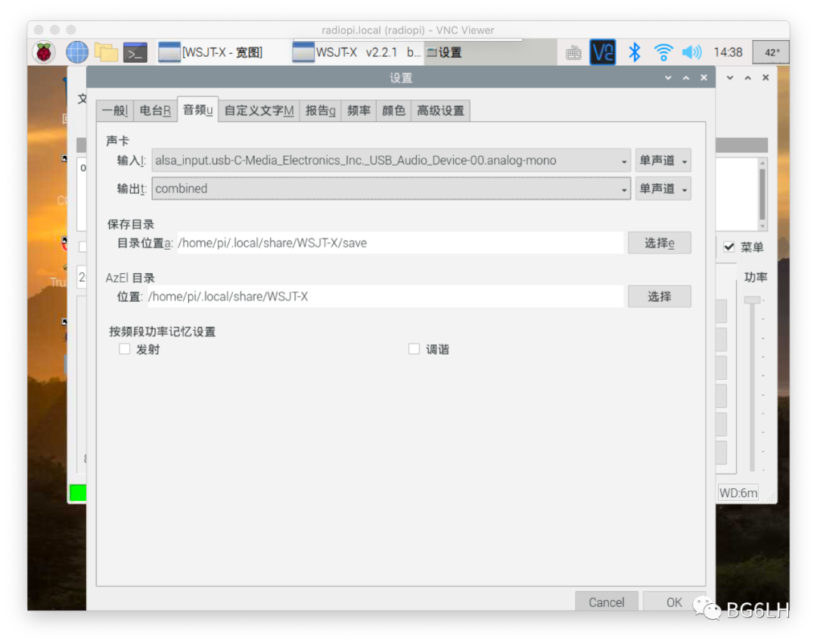Open the 自定义文字 tab
The width and height of the screenshot is (817, 644).
[259, 110]
